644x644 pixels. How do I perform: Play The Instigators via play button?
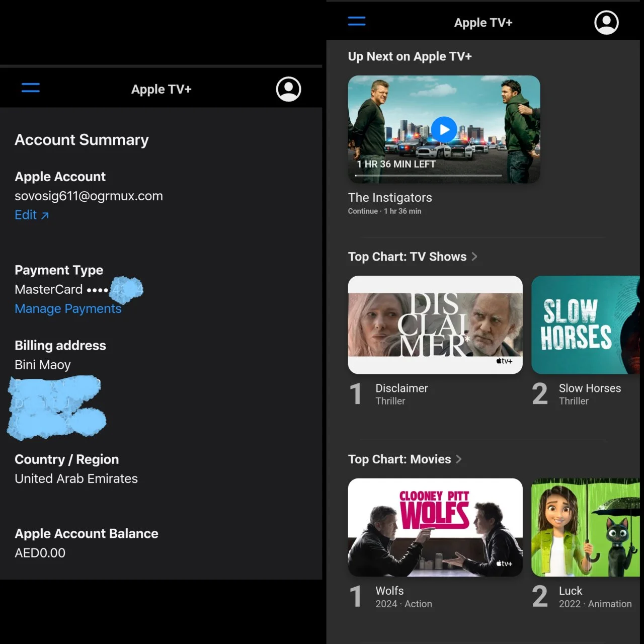(x=444, y=130)
